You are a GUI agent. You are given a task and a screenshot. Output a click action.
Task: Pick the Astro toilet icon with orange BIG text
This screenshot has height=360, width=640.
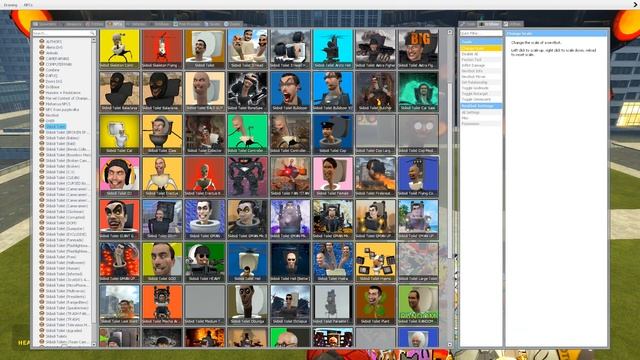[418, 49]
